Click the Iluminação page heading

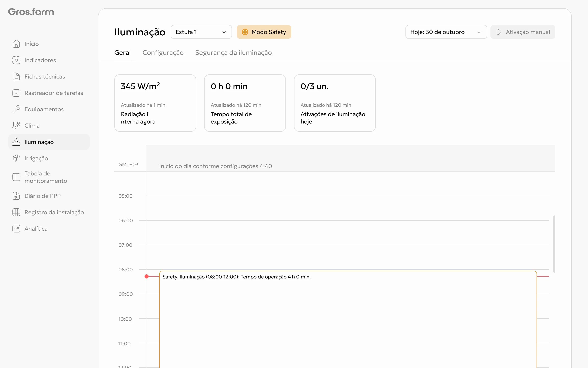point(140,32)
